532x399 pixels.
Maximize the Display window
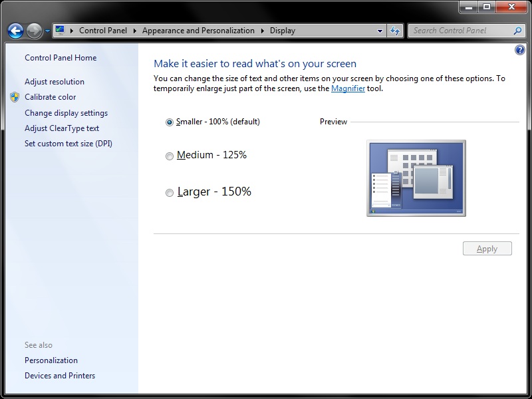point(487,7)
